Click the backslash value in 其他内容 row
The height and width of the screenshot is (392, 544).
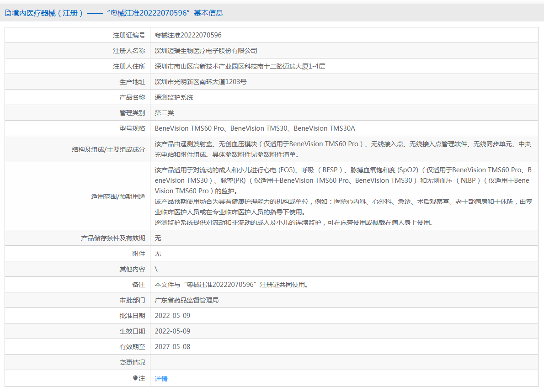coord(156,269)
